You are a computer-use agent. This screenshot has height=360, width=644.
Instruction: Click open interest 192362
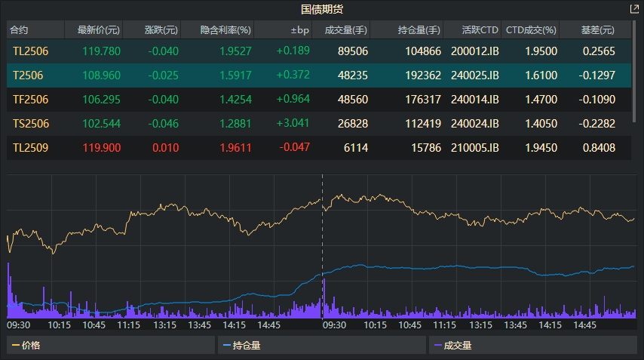(423, 75)
